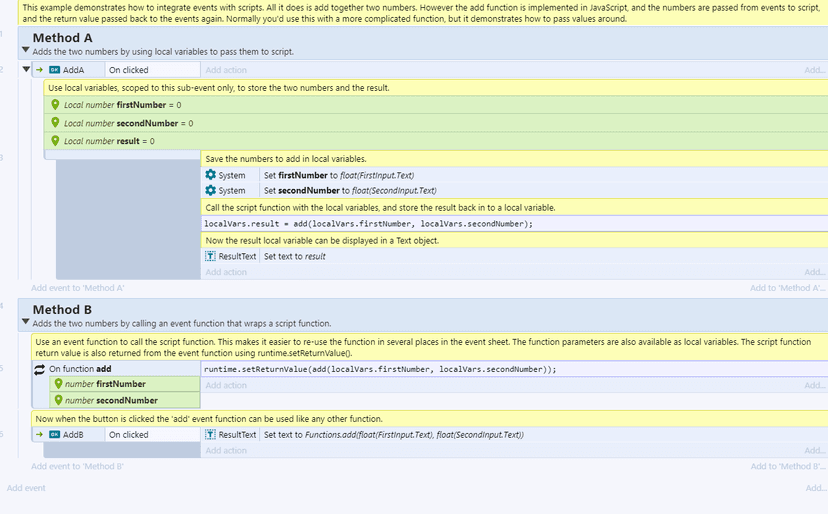Click the green trigger arrow beside AddA
This screenshot has height=514, width=828.
click(x=40, y=70)
